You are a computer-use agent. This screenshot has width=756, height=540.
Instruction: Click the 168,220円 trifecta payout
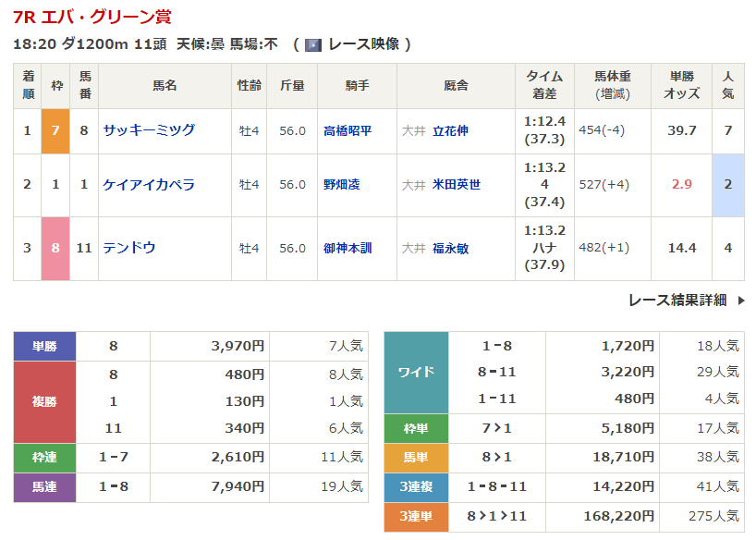pos(618,516)
